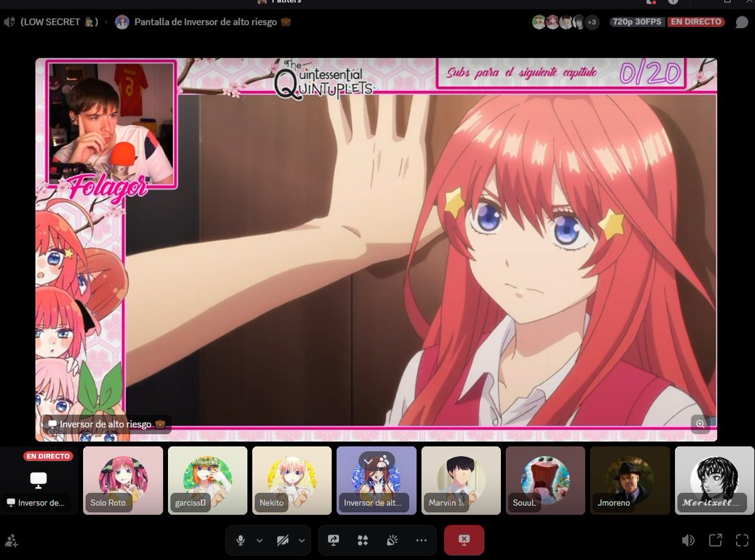Select the garciss participant tile
The width and height of the screenshot is (755, 560).
pos(208,481)
